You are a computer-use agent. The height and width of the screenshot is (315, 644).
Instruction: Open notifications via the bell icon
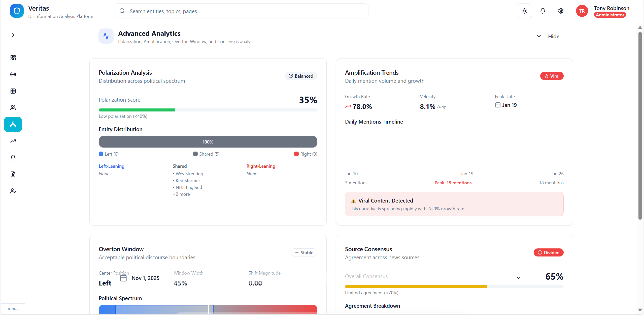(543, 11)
